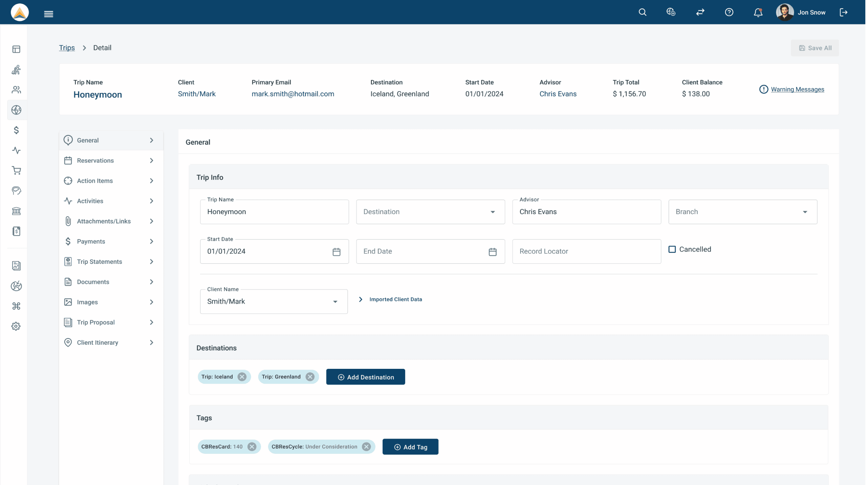Click the settings gear in left sidebar

(16, 326)
